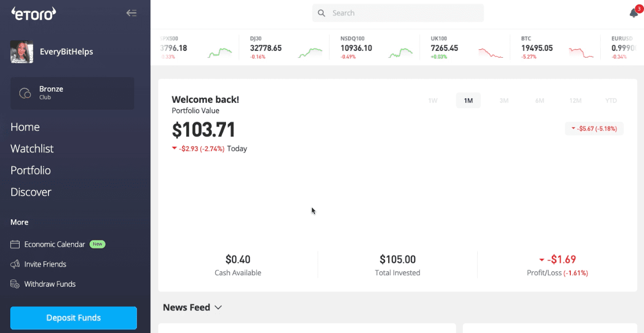Viewport: 644px width, 333px height.
Task: Select the 12M time range
Action: [576, 100]
